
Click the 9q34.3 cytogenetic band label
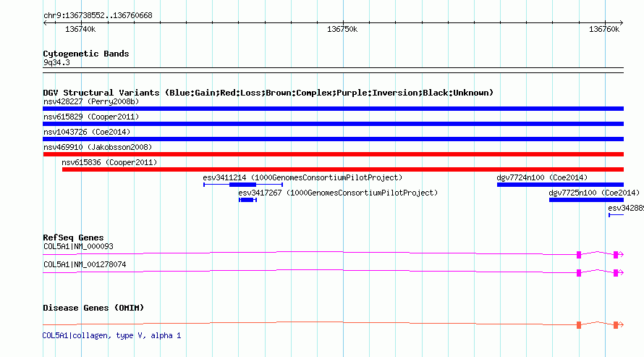point(56,63)
